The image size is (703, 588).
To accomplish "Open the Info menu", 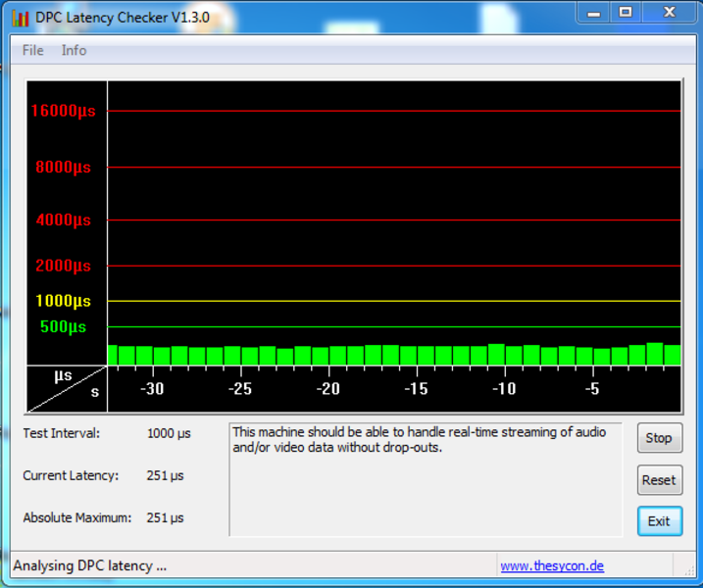I will [74, 50].
